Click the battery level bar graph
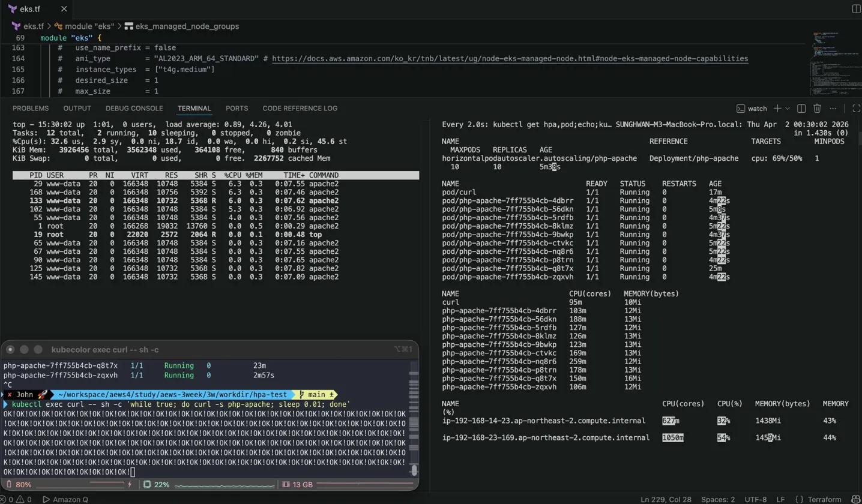The height and width of the screenshot is (504, 862). coord(79,484)
